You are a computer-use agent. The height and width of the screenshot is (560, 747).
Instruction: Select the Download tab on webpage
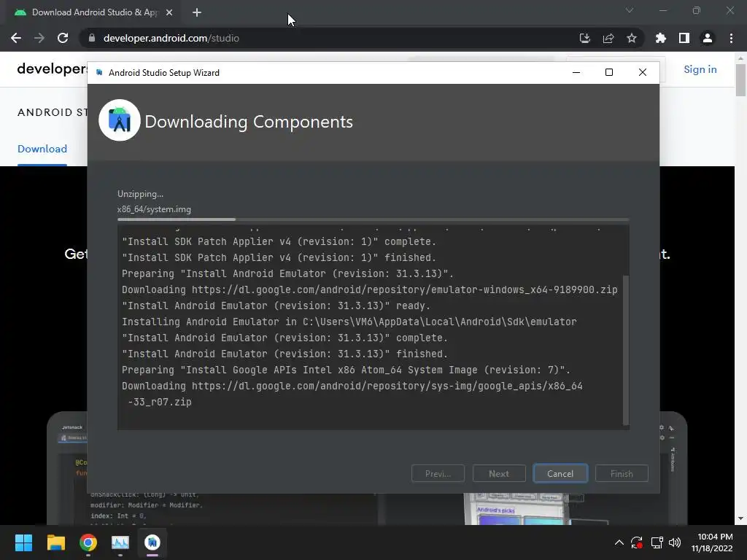[42, 149]
